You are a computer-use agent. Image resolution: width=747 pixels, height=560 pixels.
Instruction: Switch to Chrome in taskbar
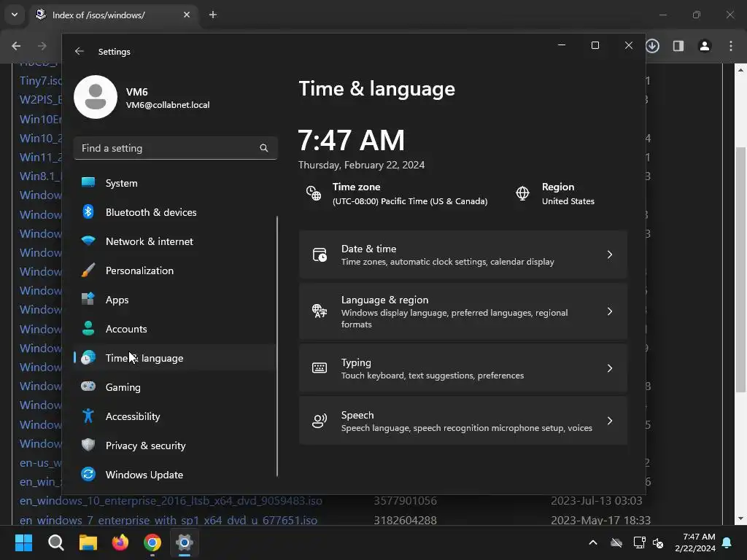pos(152,542)
